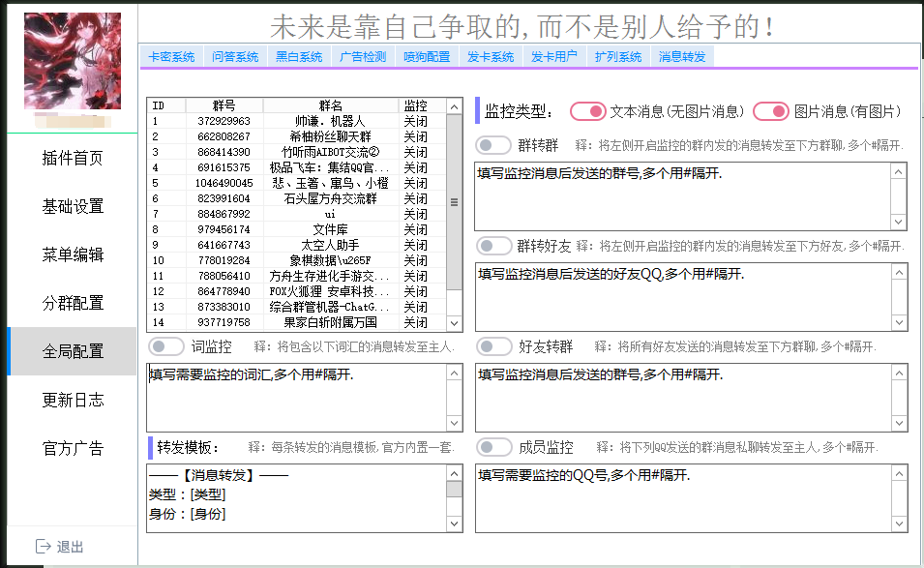The height and width of the screenshot is (568, 924).
Task: Go to 插件首页 in the sidebar
Action: pyautogui.click(x=73, y=158)
